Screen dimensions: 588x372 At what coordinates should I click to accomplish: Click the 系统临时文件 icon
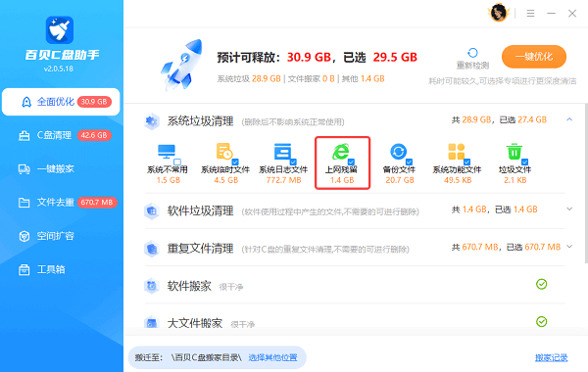tap(223, 152)
